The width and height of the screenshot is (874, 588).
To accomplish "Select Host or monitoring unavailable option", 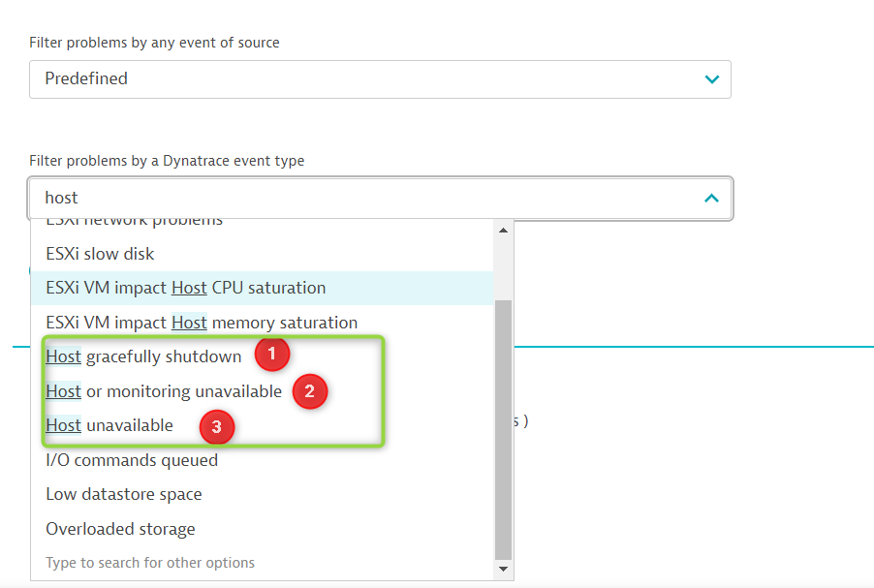I will pyautogui.click(x=164, y=391).
